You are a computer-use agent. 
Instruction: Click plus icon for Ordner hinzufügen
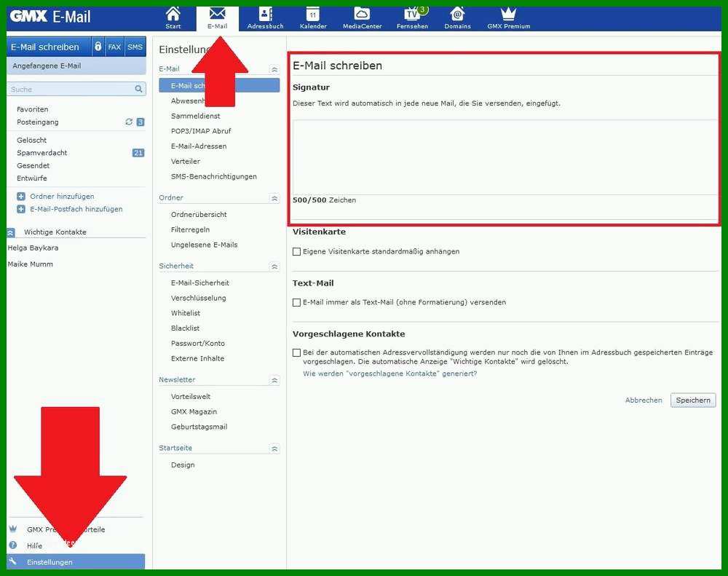pyautogui.click(x=21, y=196)
